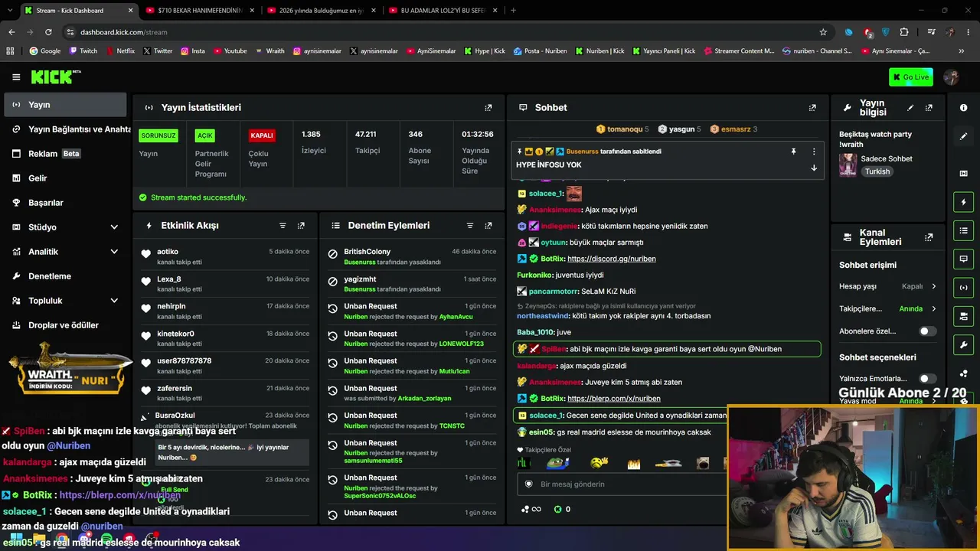Open the three-dot menu on pinned message
The image size is (980, 551).
(814, 152)
